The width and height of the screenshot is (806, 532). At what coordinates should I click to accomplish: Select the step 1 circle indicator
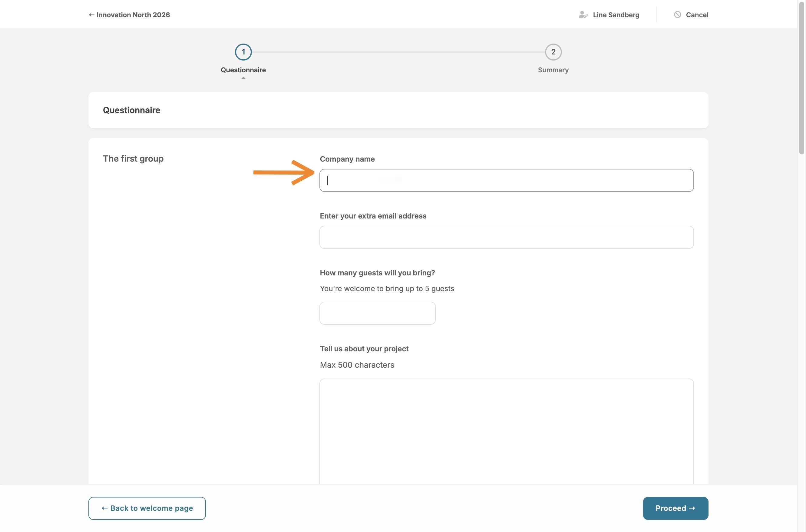(243, 52)
